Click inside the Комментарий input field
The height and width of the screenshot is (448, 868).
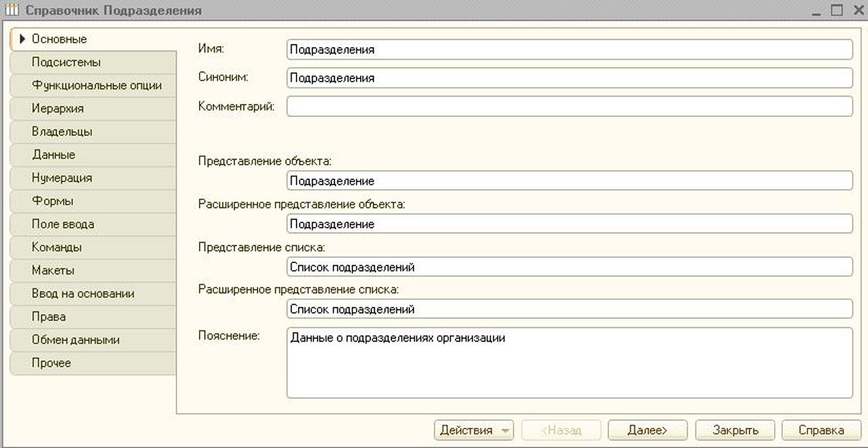(x=570, y=105)
